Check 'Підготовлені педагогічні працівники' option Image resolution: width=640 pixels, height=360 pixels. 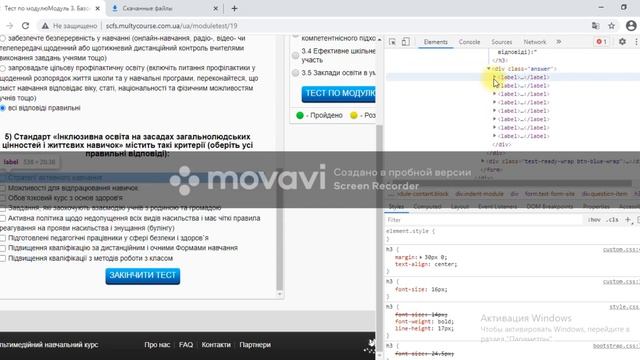3,238
